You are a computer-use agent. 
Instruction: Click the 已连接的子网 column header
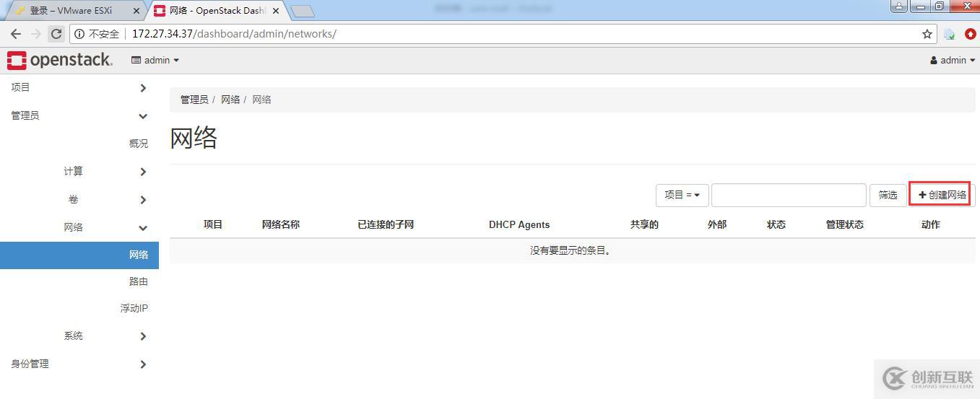tap(386, 224)
